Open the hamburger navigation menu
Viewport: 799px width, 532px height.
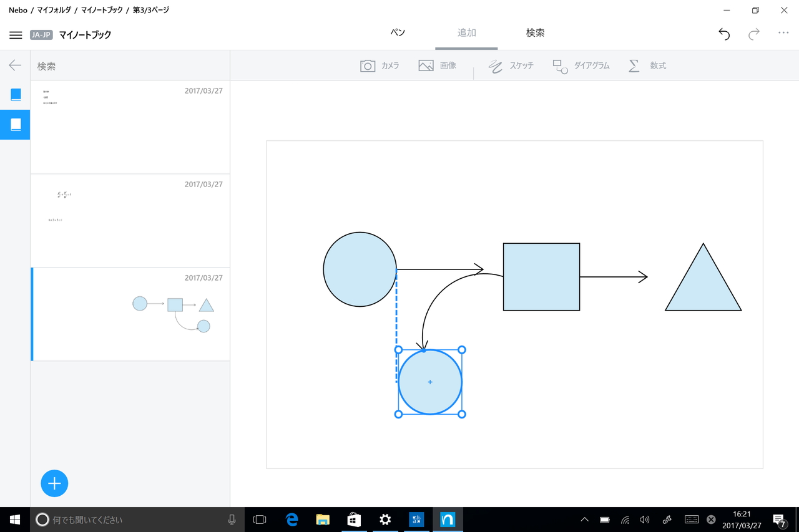pos(16,34)
